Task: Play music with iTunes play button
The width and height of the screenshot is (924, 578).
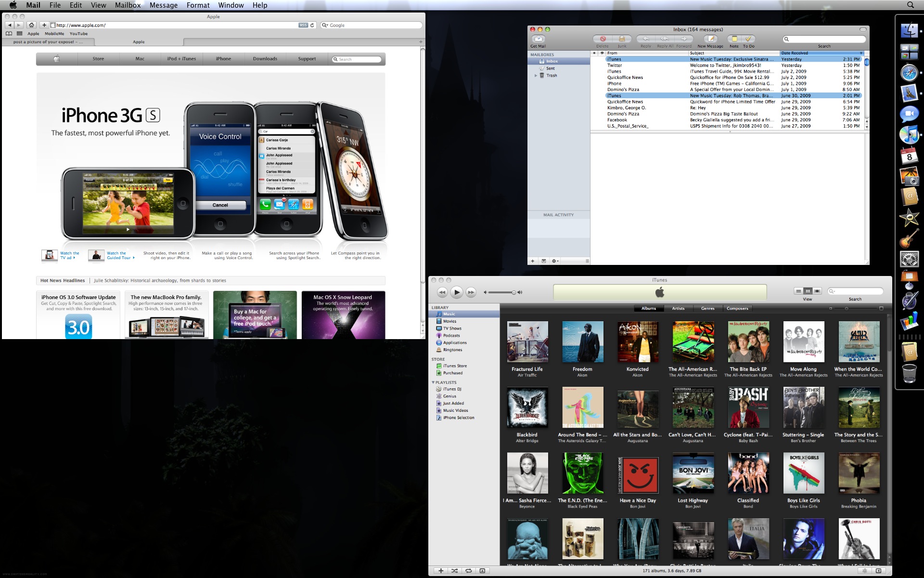Action: coord(457,292)
